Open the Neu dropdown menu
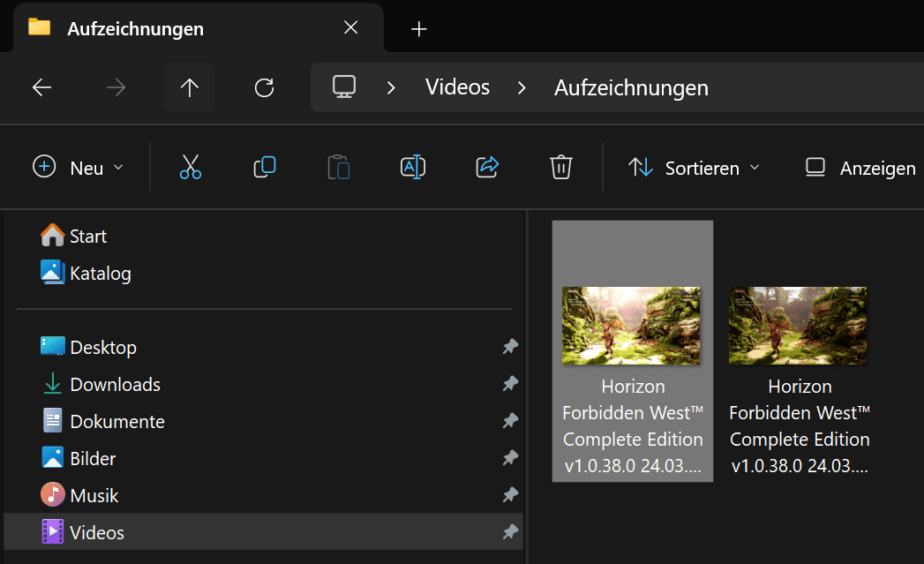Screen dimensions: 924x564 tap(79, 168)
